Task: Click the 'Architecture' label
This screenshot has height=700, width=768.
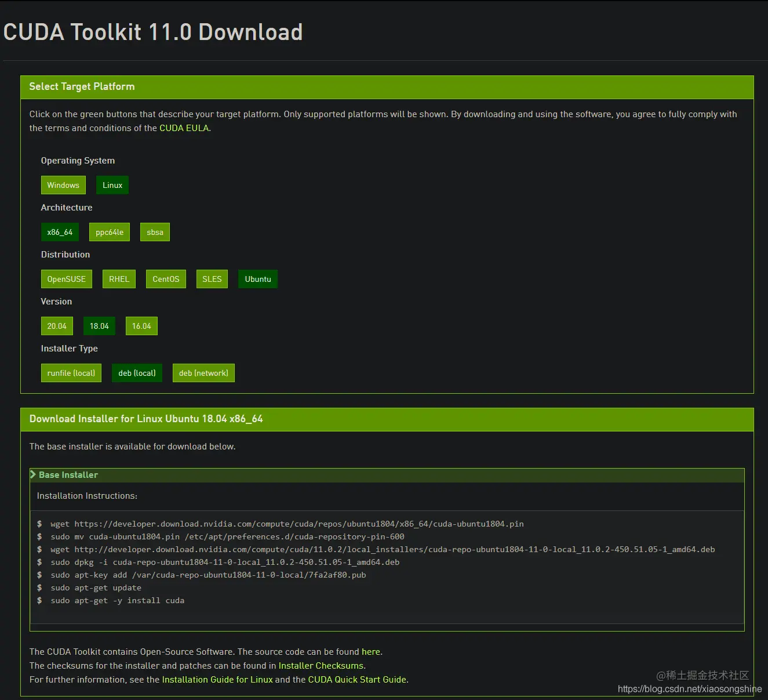Action: pos(67,208)
